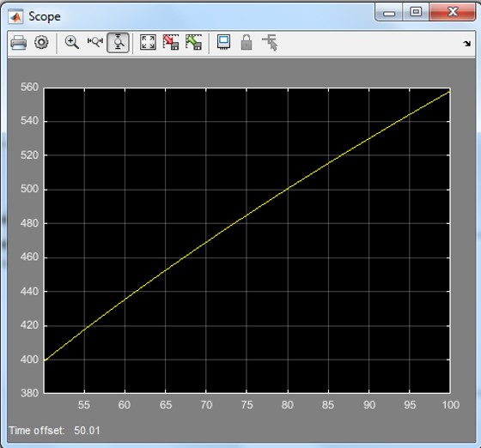Click the MATLAB logo in title bar

(15, 17)
